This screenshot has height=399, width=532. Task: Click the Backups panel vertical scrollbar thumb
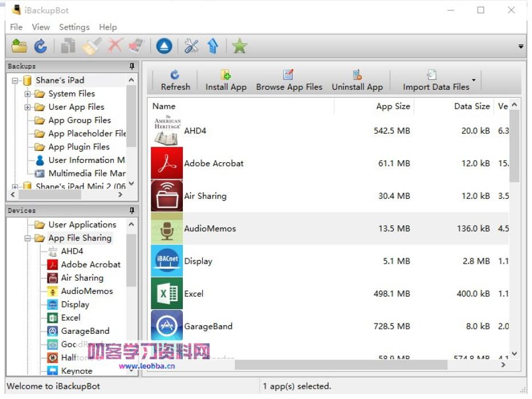click(131, 116)
